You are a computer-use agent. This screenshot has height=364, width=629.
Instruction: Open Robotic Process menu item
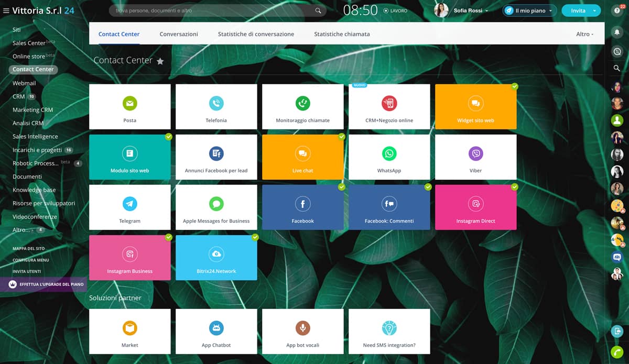[35, 163]
